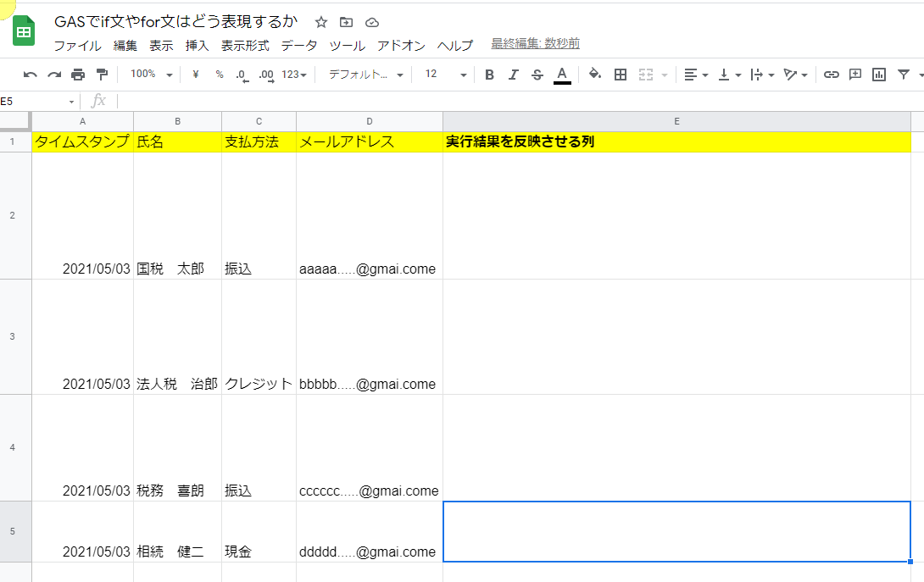This screenshot has width=924, height=582.
Task: Toggle strikethrough formatting
Action: [x=537, y=75]
